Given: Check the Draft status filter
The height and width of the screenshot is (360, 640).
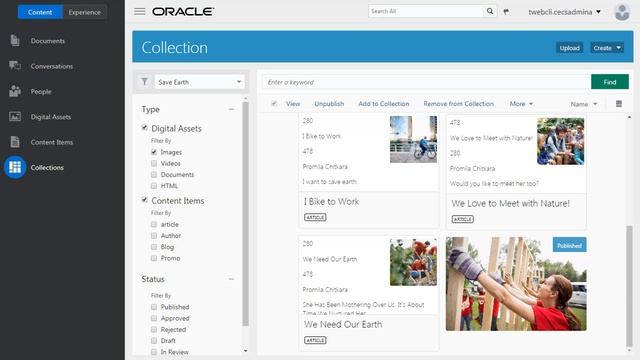Looking at the screenshot, I should click(154, 340).
